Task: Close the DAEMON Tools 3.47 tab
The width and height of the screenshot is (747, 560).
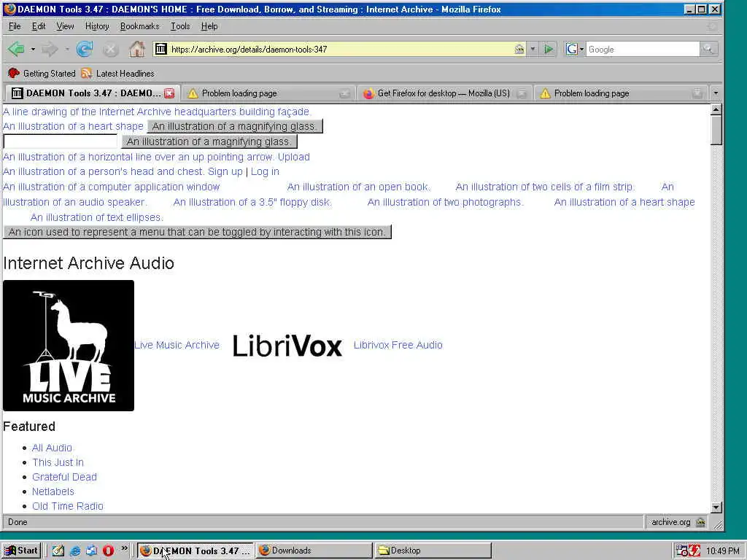Action: [x=169, y=93]
